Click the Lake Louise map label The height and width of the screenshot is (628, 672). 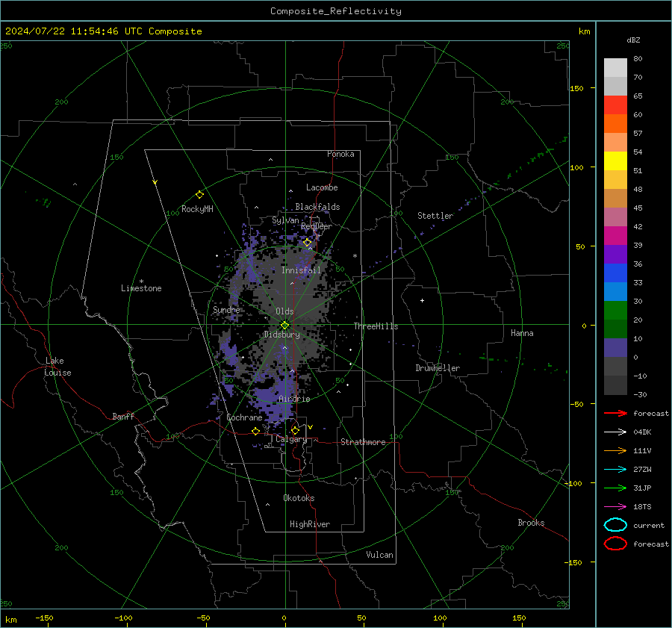(x=57, y=367)
